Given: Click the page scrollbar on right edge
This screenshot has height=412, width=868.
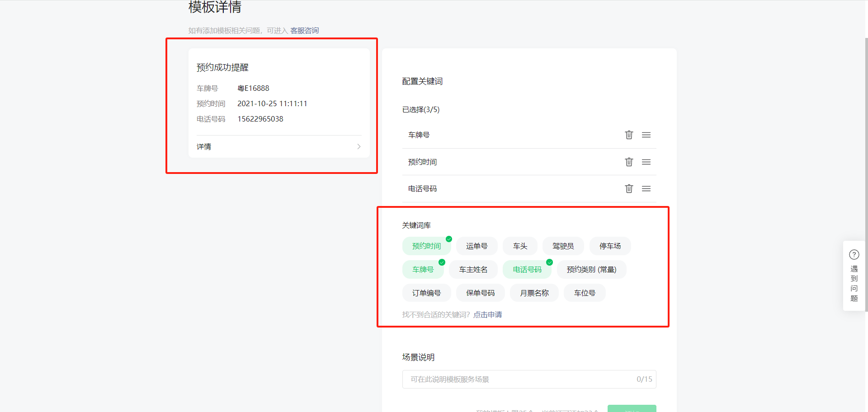Looking at the screenshot, I should click(x=866, y=174).
